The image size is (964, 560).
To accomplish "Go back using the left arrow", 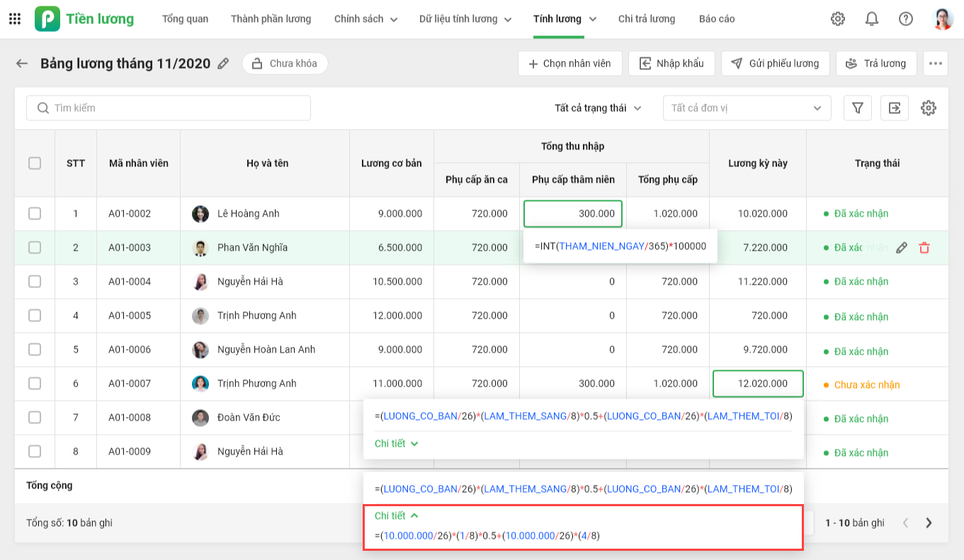I will coord(22,64).
